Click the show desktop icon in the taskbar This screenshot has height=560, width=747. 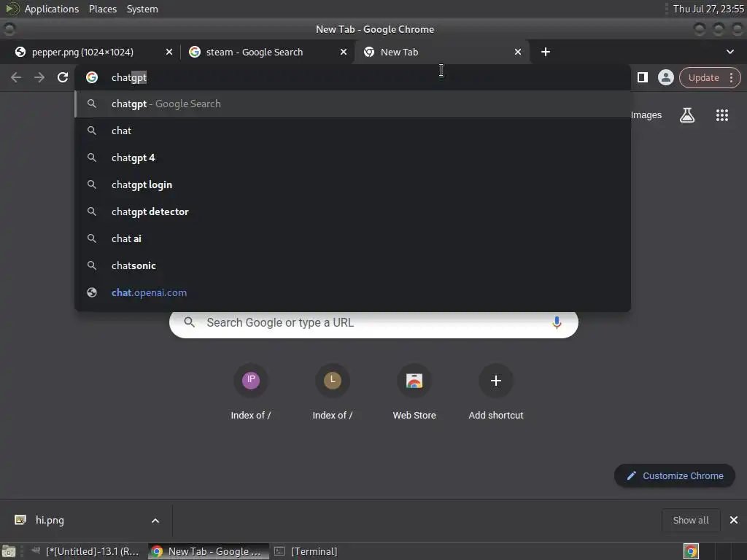click(x=9, y=551)
